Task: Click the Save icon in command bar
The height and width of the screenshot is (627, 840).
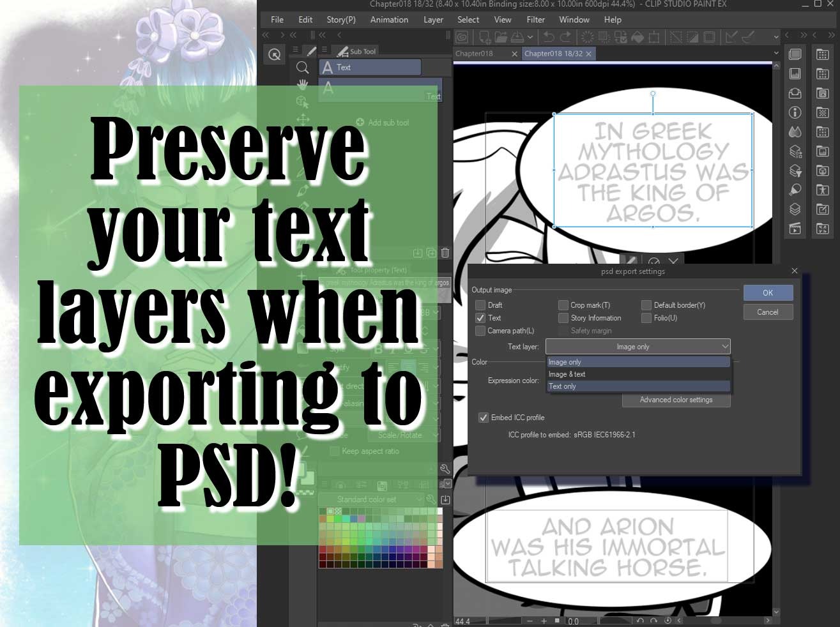Action: pos(517,37)
